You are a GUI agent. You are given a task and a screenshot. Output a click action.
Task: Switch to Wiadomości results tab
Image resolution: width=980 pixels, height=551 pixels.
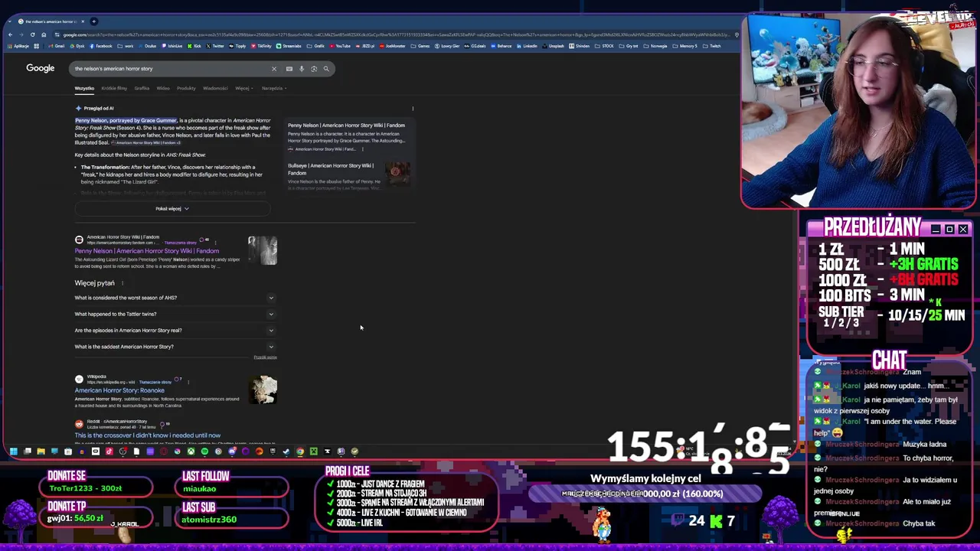[215, 88]
